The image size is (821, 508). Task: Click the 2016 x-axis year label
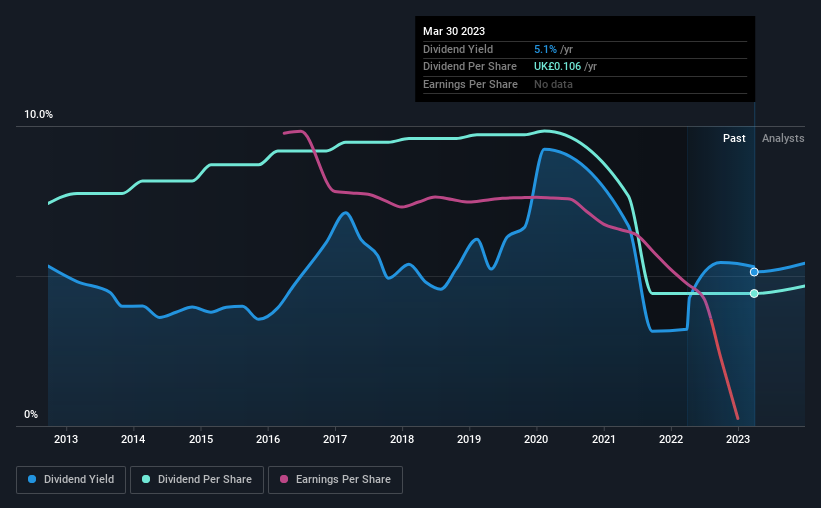point(268,439)
